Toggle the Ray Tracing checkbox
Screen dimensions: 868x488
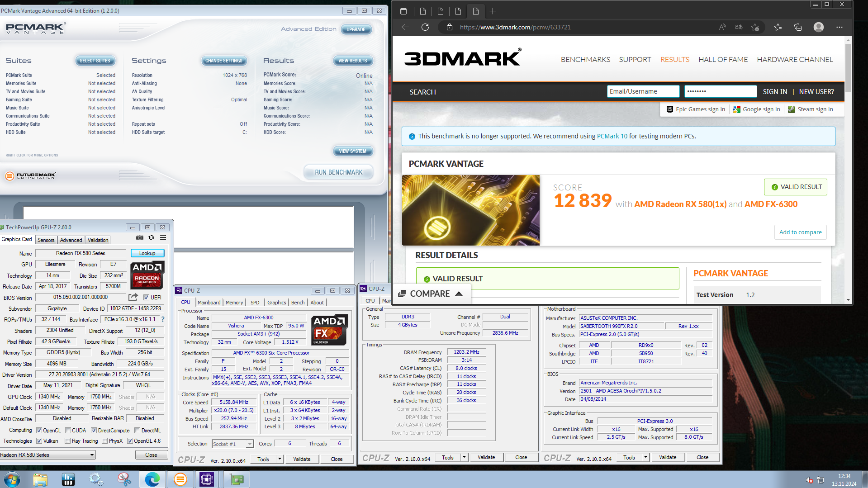(x=67, y=441)
